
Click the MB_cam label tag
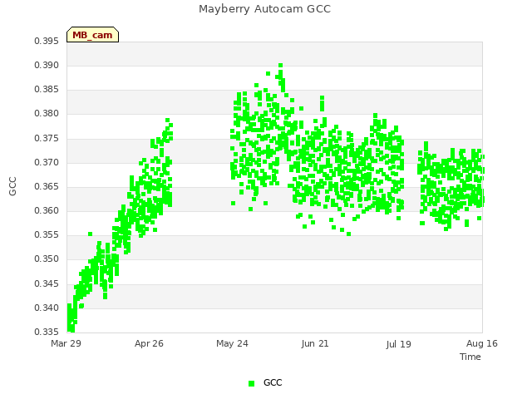coord(92,35)
